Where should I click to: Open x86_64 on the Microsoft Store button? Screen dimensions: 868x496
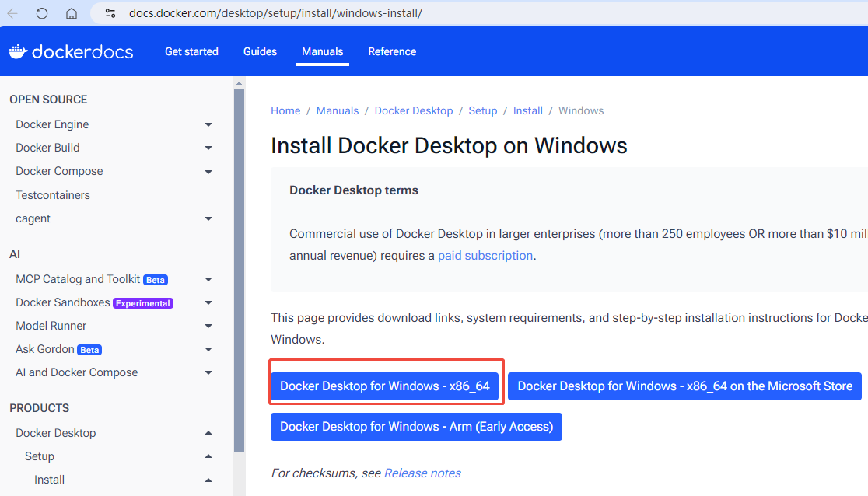[x=684, y=386]
